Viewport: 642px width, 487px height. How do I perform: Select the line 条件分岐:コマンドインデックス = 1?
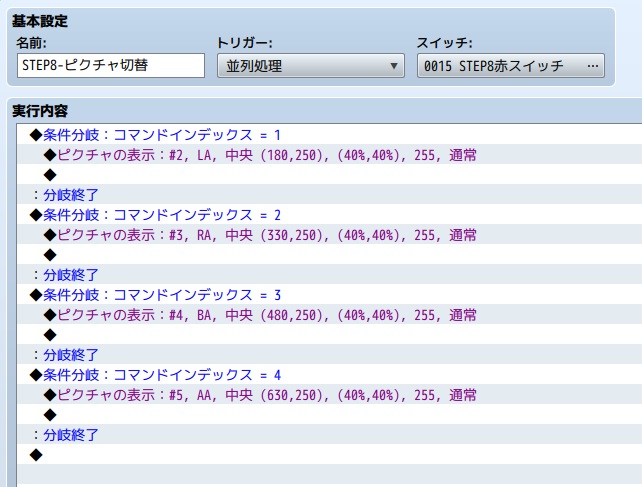click(x=330, y=135)
